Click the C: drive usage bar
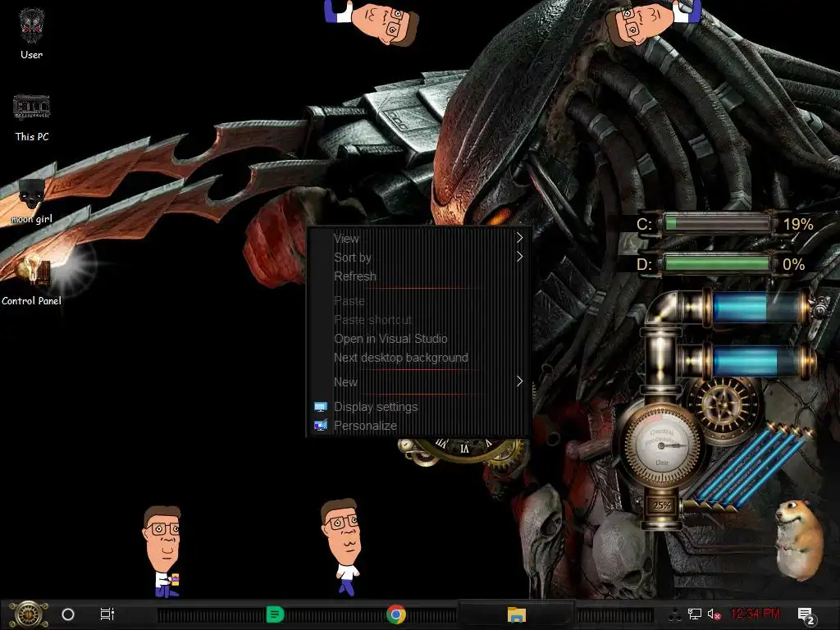 pos(717,223)
